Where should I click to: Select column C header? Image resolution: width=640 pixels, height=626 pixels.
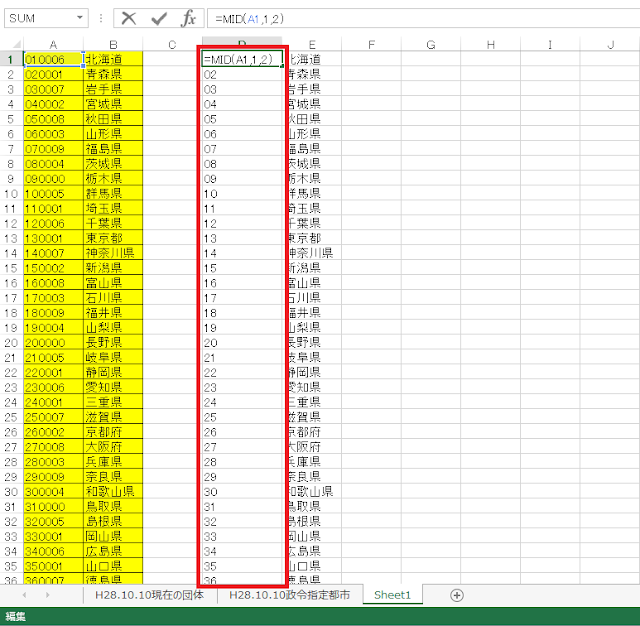(172, 44)
